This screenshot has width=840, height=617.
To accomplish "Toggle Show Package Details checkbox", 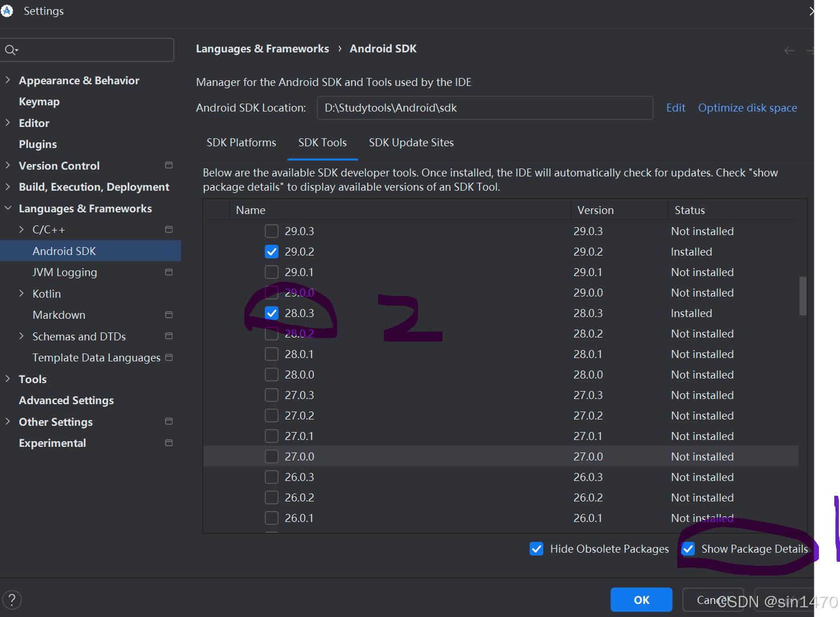I will [x=688, y=549].
